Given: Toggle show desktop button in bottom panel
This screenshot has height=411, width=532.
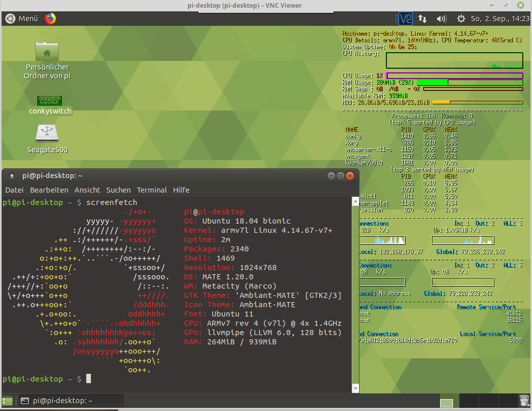Looking at the screenshot, I should point(7,401).
